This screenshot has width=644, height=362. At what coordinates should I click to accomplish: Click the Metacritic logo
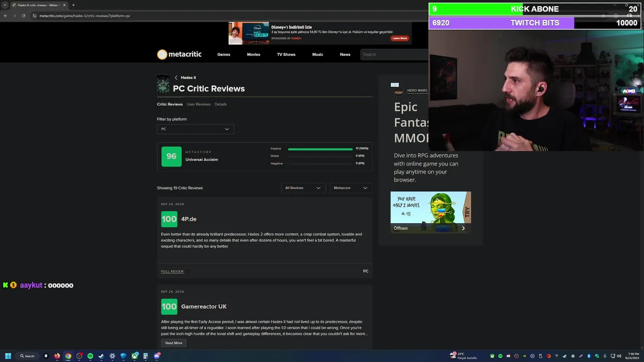click(x=179, y=54)
